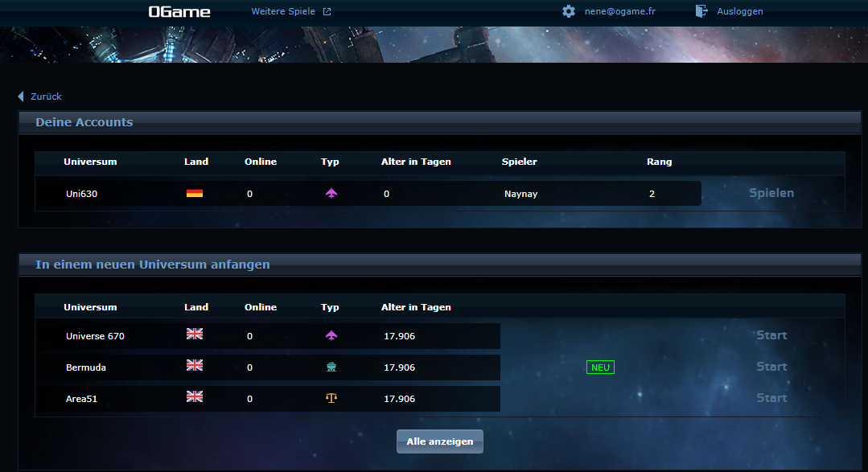The width and height of the screenshot is (868, 472).
Task: Select the Area51 universe name
Action: 81,398
